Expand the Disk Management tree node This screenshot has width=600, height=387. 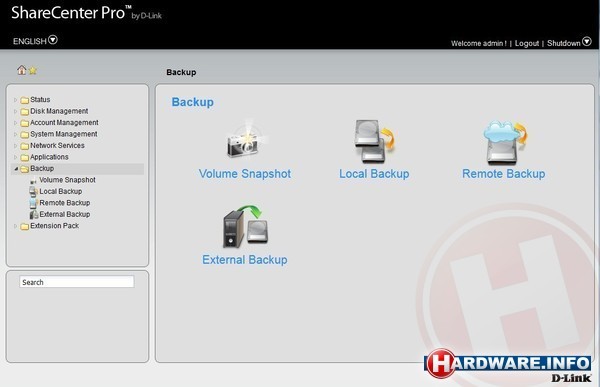point(16,111)
